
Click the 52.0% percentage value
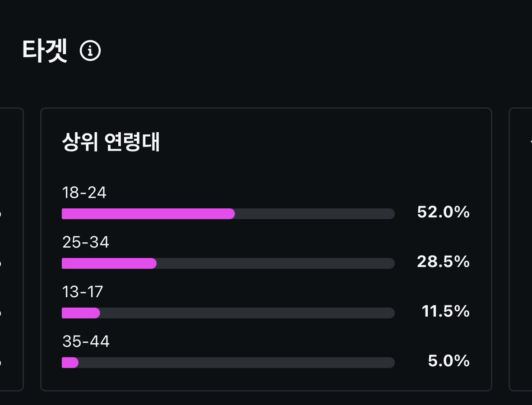pos(443,212)
